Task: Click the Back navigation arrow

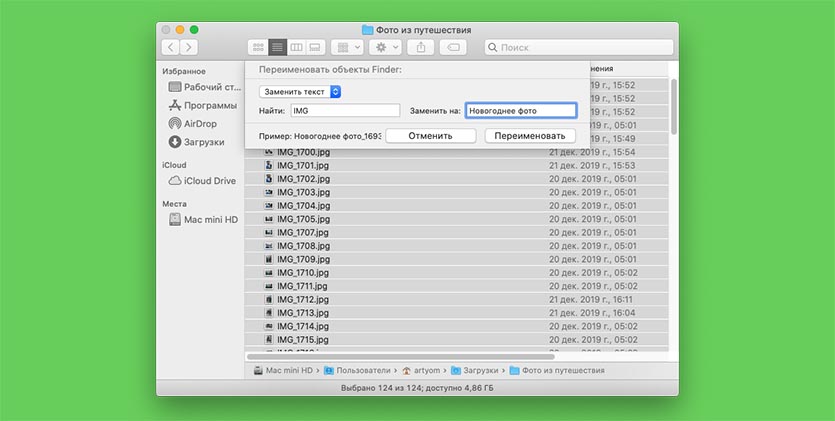Action: tap(171, 47)
